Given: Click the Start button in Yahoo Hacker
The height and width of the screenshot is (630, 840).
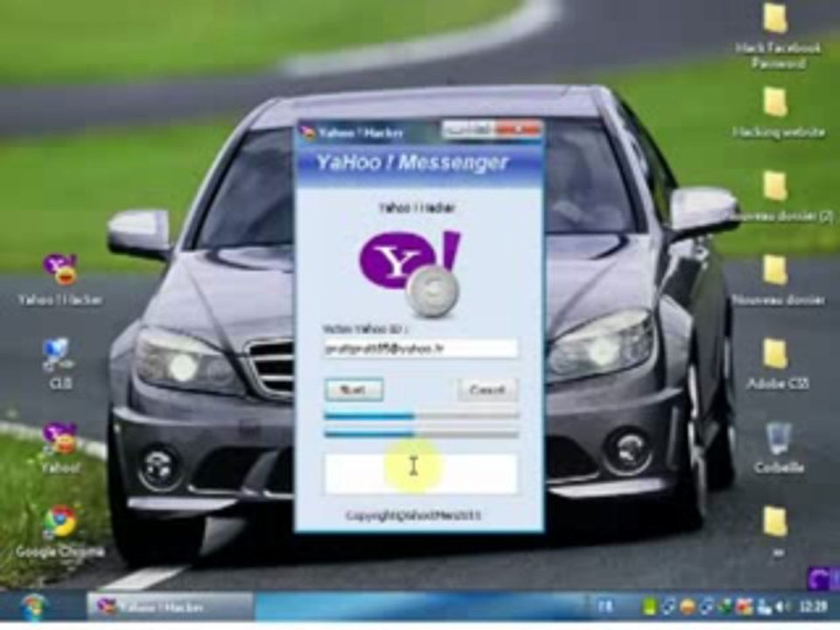Looking at the screenshot, I should tap(353, 389).
